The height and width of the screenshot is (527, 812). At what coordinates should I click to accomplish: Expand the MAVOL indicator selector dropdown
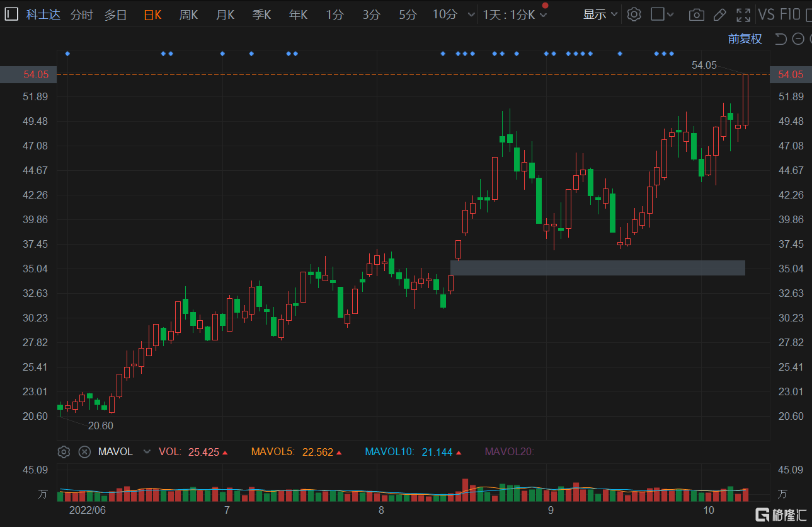click(x=147, y=451)
